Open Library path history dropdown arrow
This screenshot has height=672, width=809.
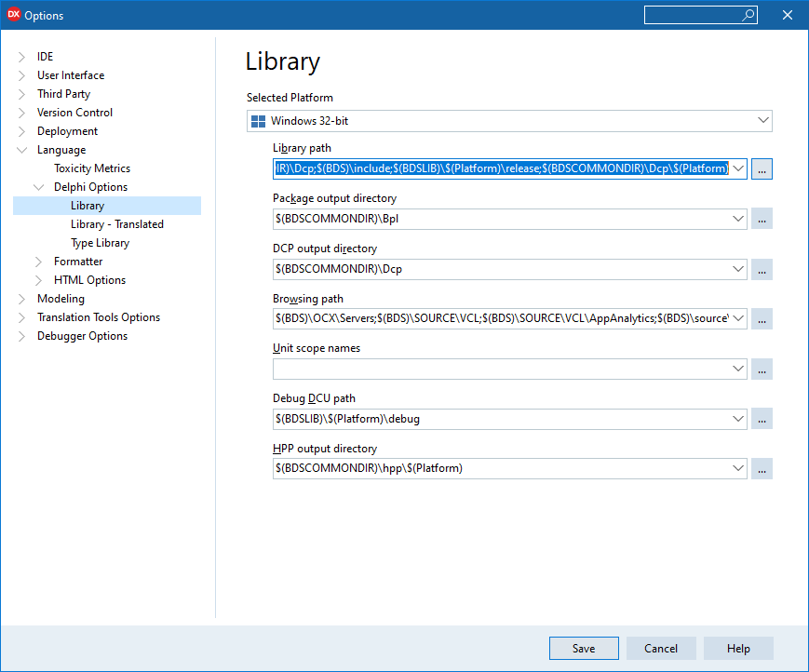coord(738,168)
